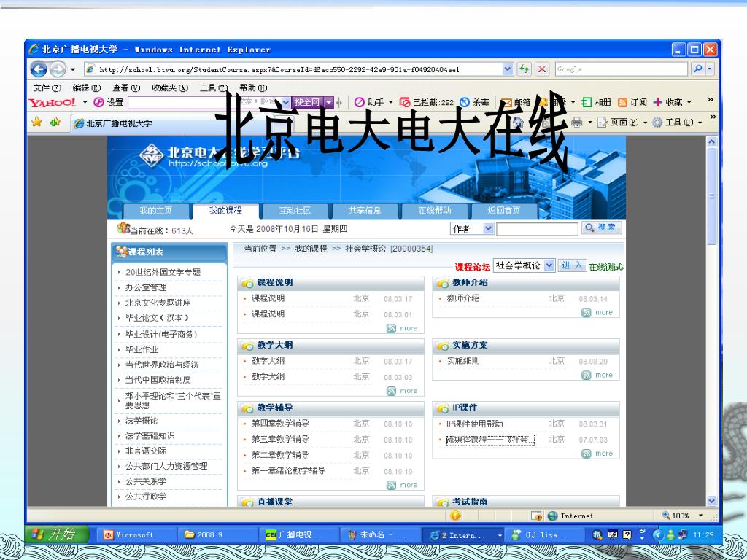The image size is (747, 560).
Task: Open the 在线测试 link
Action: [x=606, y=267]
